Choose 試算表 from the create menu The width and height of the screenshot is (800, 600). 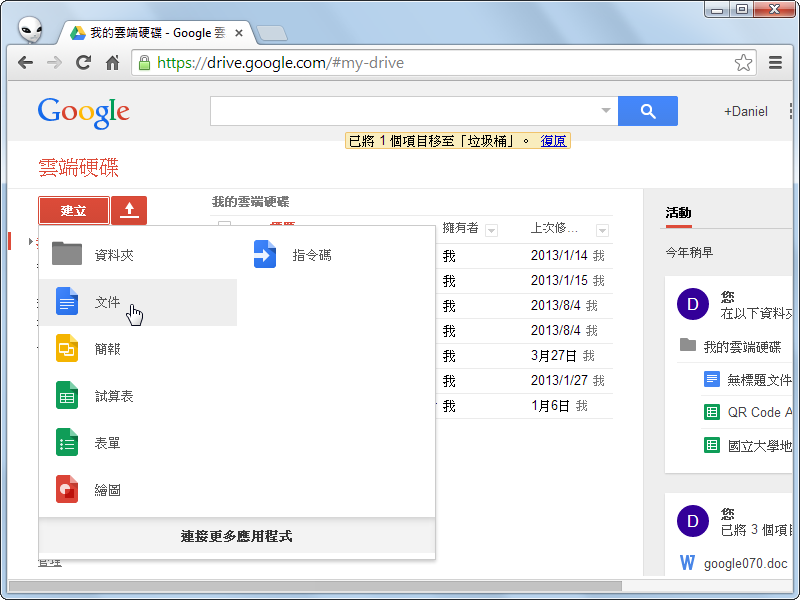[138, 396]
